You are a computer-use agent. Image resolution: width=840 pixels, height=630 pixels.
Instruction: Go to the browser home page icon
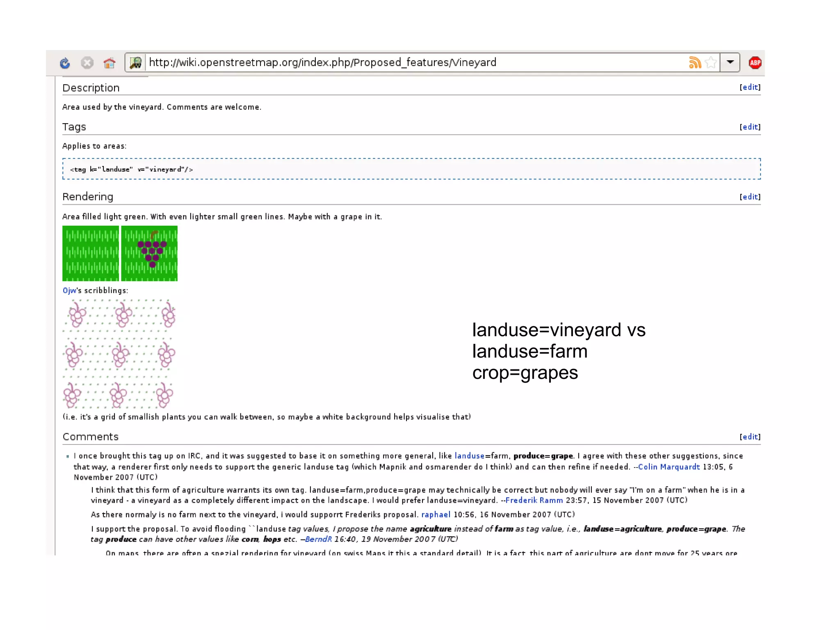[109, 63]
